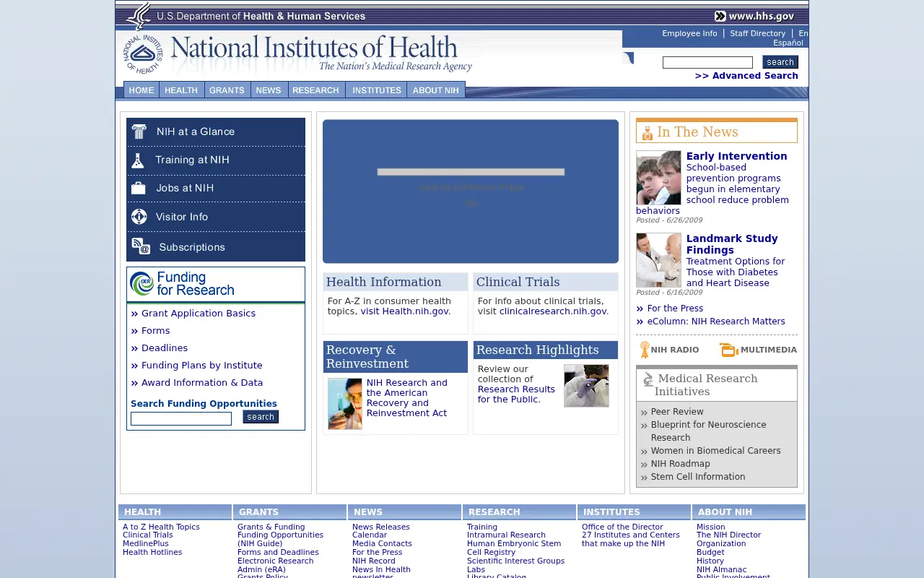This screenshot has width=924, height=578.
Task: Open the INSTITUTES navigation tab
Action: [376, 90]
